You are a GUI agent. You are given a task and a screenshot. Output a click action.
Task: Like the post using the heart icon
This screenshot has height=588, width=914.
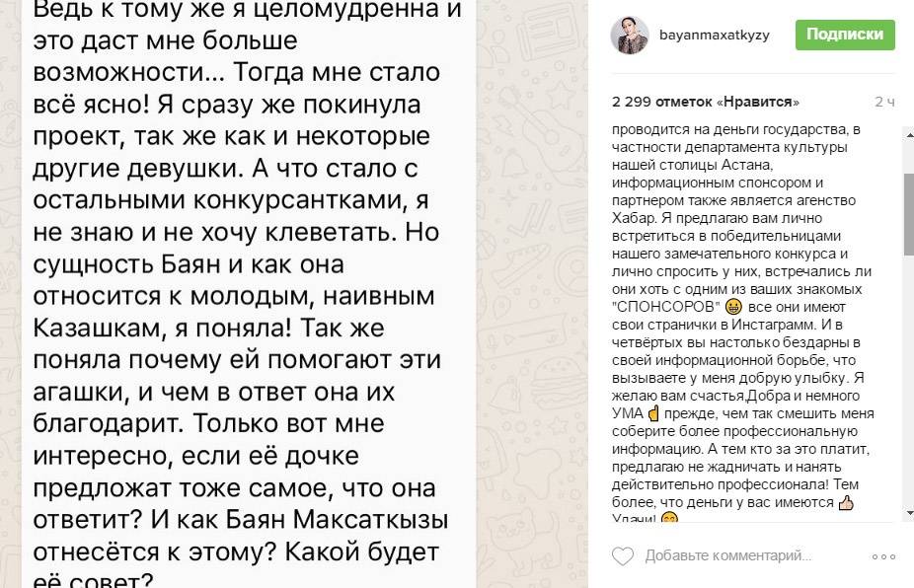622,554
